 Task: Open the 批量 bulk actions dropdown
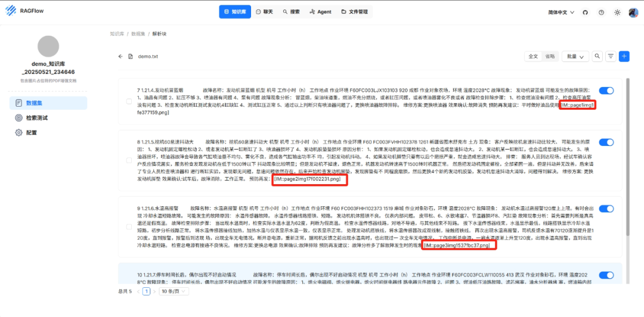(575, 56)
